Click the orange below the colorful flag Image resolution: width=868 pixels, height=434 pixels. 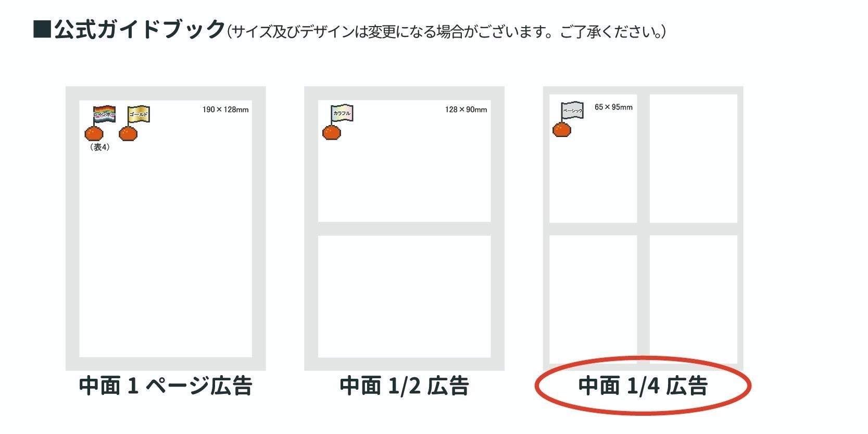click(x=332, y=133)
